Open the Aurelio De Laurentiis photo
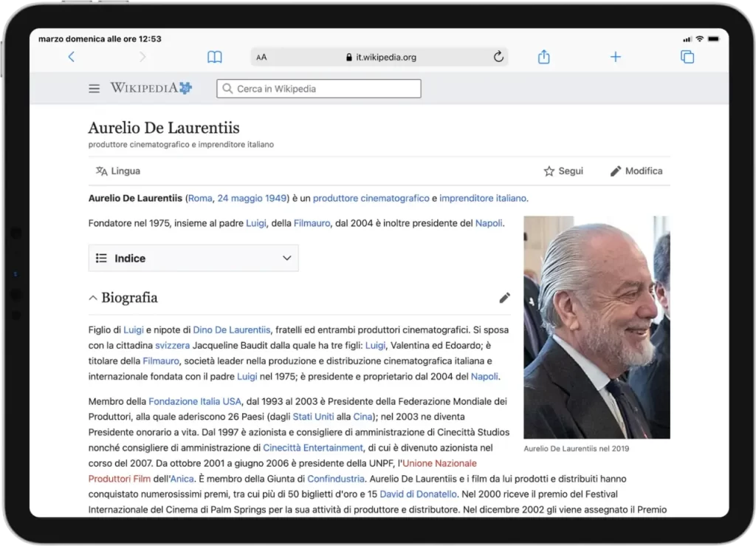The width and height of the screenshot is (756, 546). (x=597, y=327)
